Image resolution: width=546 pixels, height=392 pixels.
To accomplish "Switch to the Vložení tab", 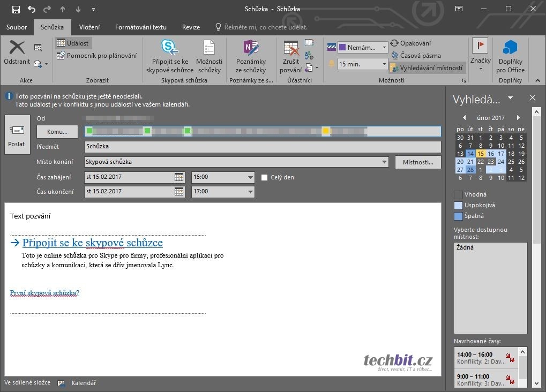I will pyautogui.click(x=89, y=27).
